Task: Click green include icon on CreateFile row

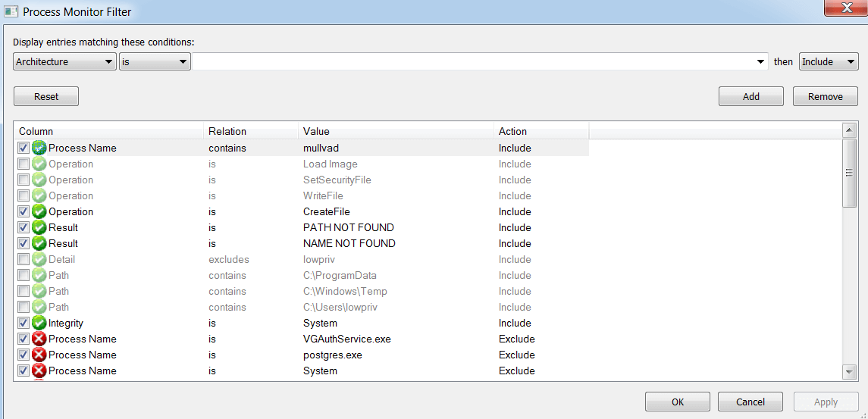Action: (39, 211)
